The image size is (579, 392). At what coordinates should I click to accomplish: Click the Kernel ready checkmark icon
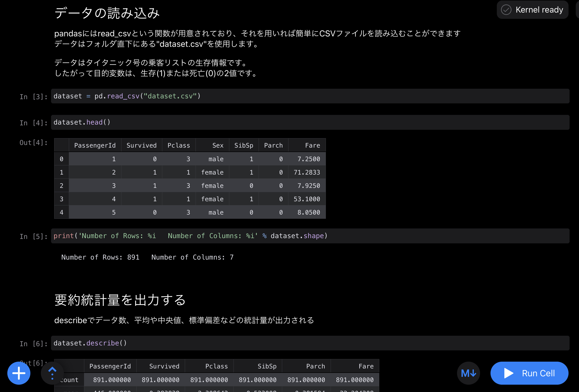[x=506, y=10]
